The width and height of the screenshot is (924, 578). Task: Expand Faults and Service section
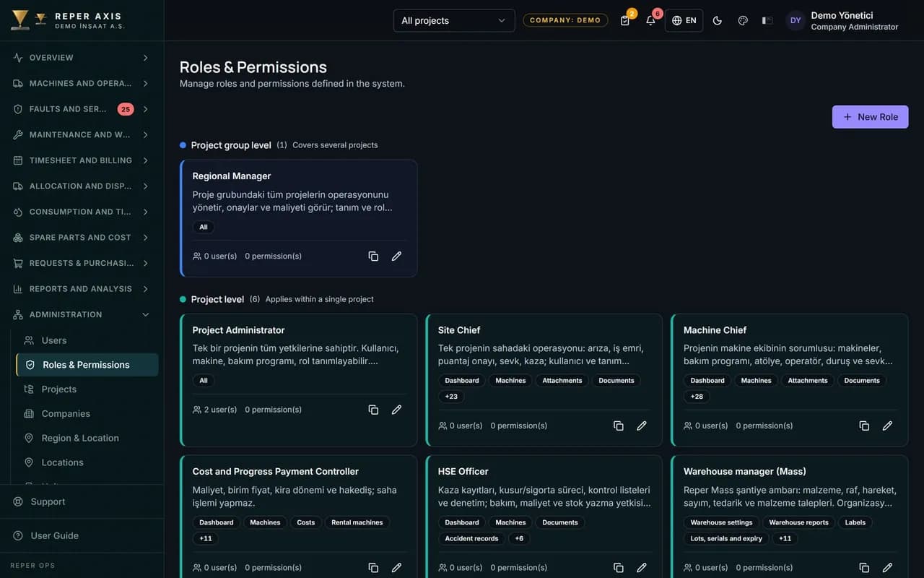(x=82, y=109)
